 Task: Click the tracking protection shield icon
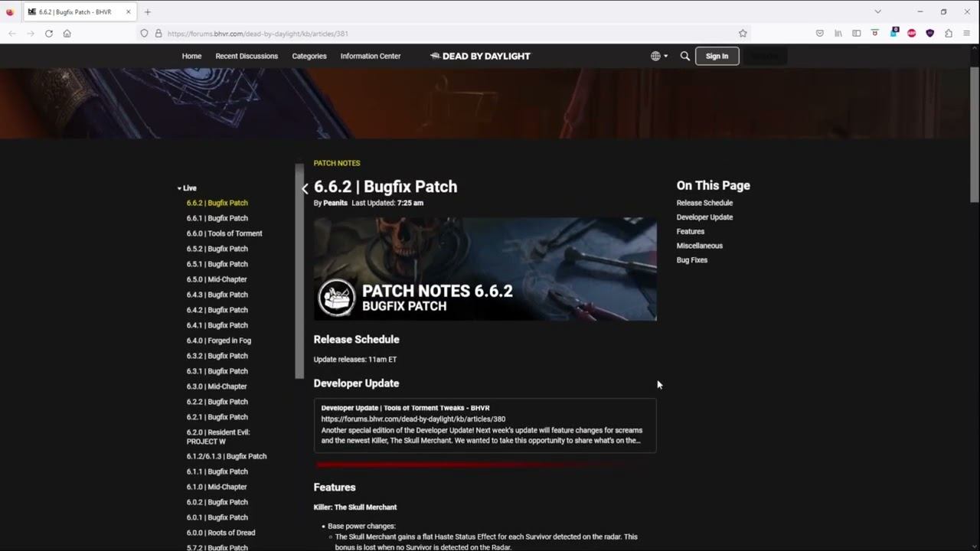pos(144,34)
